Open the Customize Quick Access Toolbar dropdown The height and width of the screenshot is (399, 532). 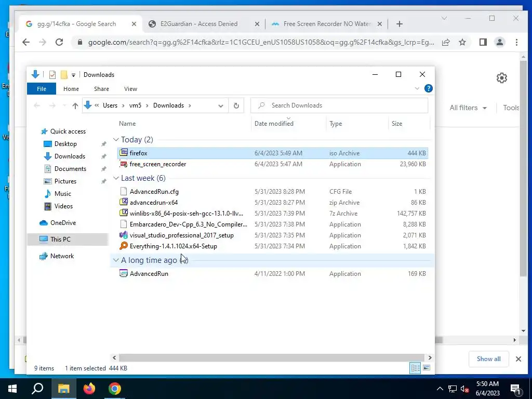coord(73,75)
